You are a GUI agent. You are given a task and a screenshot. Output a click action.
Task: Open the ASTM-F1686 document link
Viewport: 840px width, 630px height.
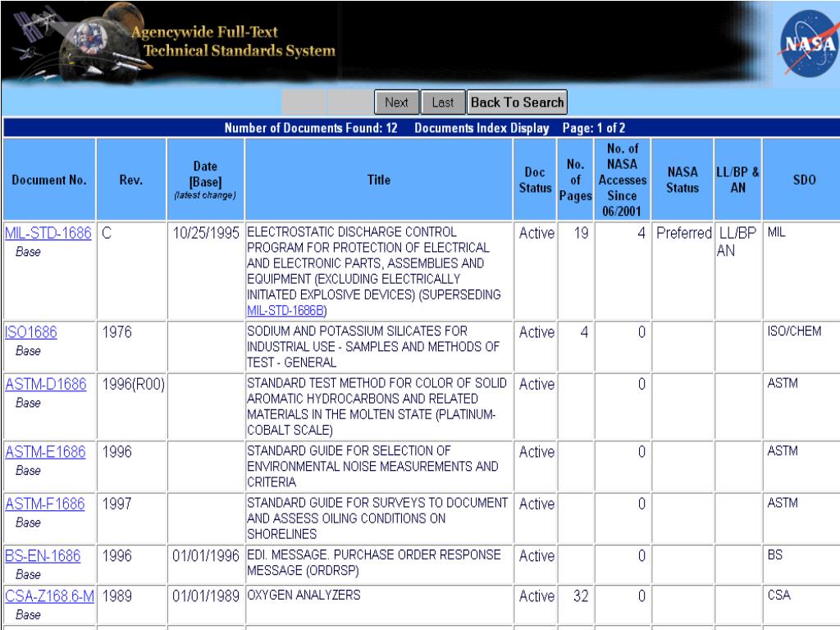(x=45, y=504)
